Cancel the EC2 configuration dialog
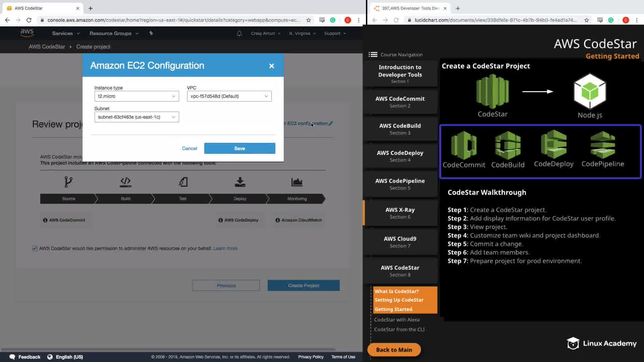Viewport: 644px width, 362px height. tap(189, 148)
